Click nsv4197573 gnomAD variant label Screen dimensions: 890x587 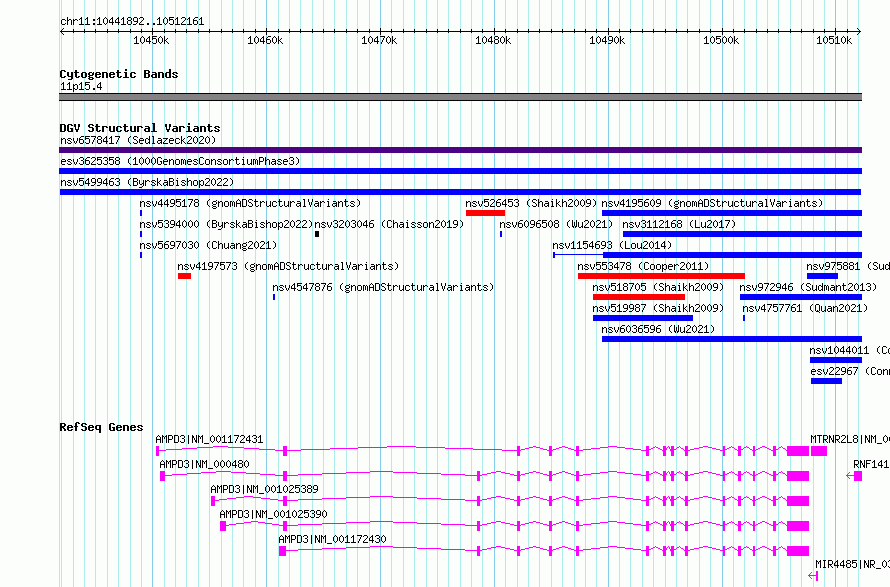pos(288,266)
